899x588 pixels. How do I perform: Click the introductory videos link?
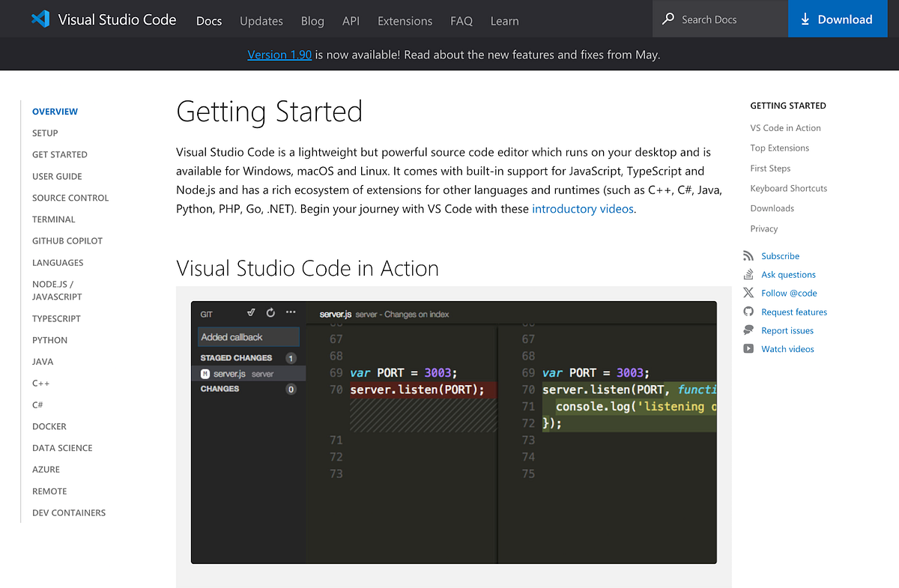point(582,208)
